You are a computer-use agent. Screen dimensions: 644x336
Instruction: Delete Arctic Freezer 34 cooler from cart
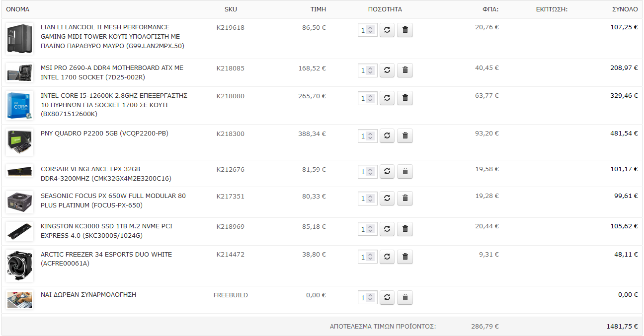pos(405,257)
